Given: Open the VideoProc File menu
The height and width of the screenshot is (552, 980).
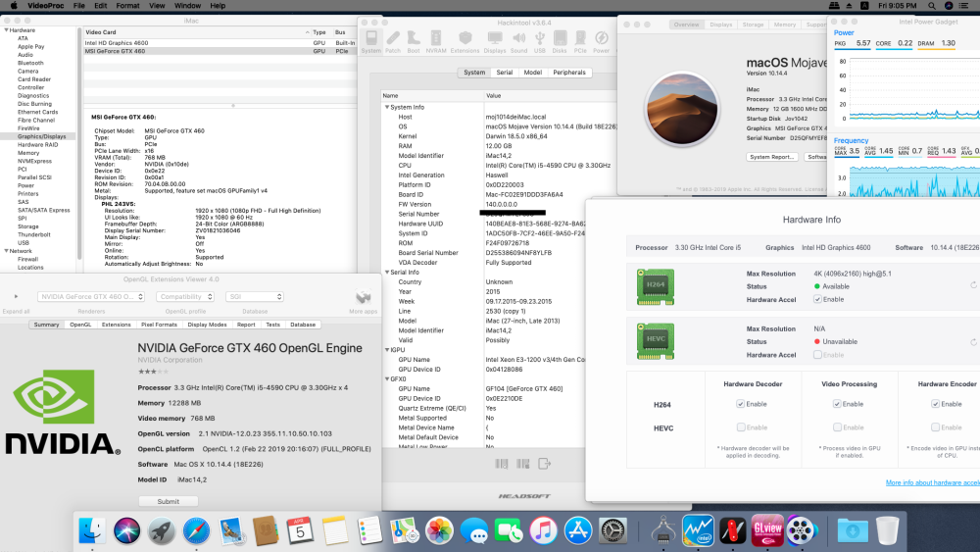Looking at the screenshot, I should click(78, 6).
